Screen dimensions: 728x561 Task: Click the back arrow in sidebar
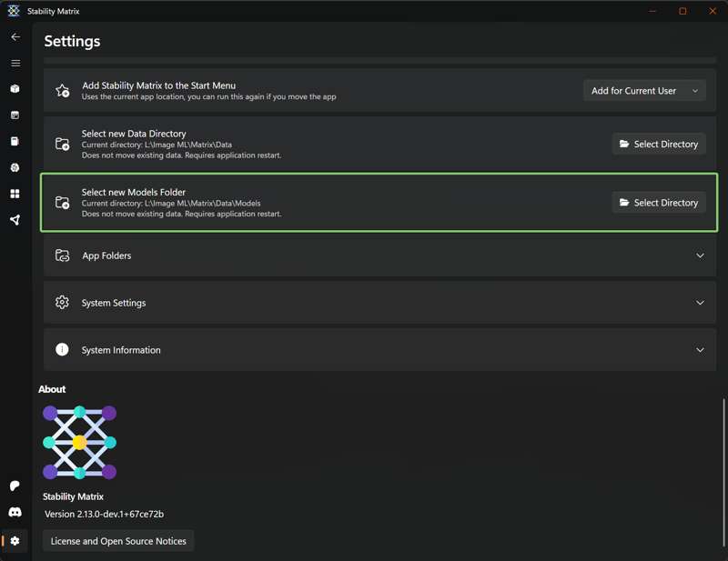click(15, 37)
